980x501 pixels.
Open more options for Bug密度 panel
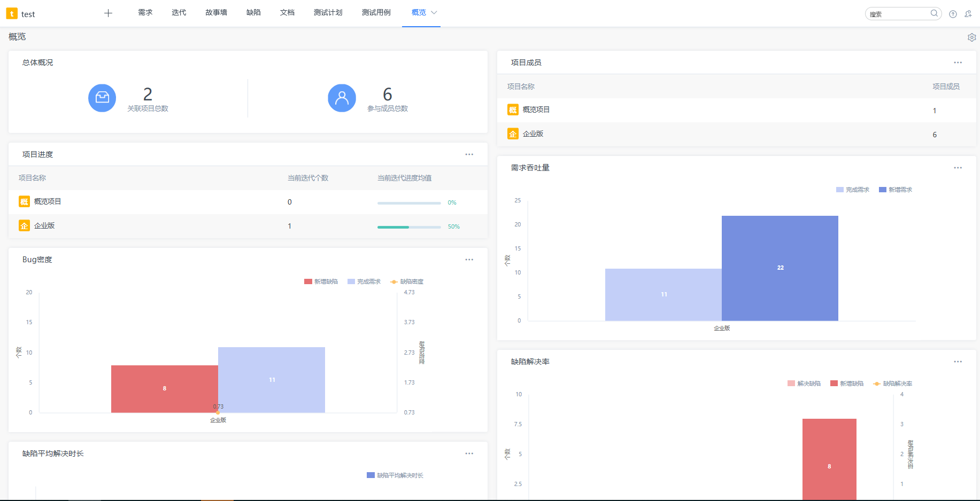click(469, 260)
